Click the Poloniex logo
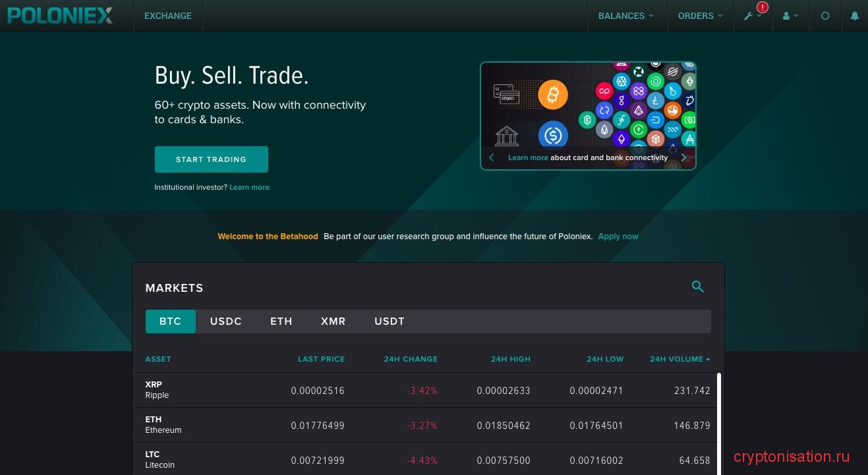Viewport: 868px width, 475px height. (59, 14)
